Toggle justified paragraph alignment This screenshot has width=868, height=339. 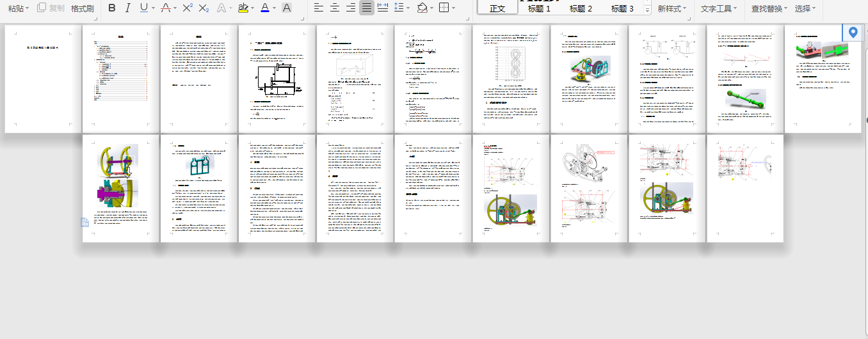pos(366,8)
